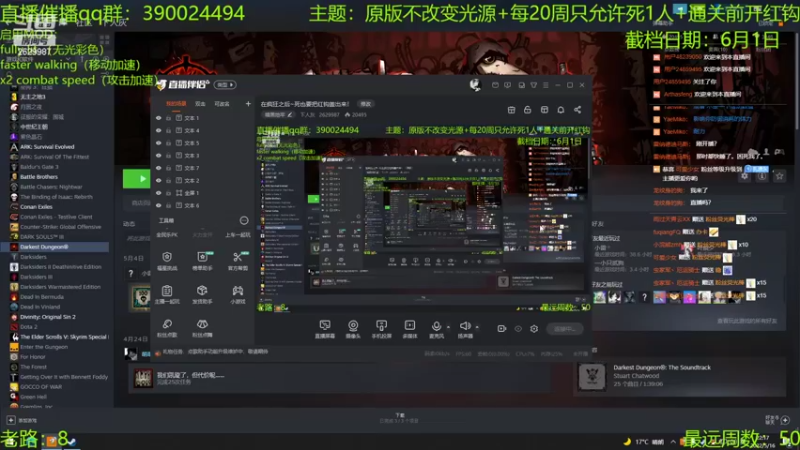Select the 全屏 1 source row
This screenshot has height=450, width=800.
(x=203, y=193)
